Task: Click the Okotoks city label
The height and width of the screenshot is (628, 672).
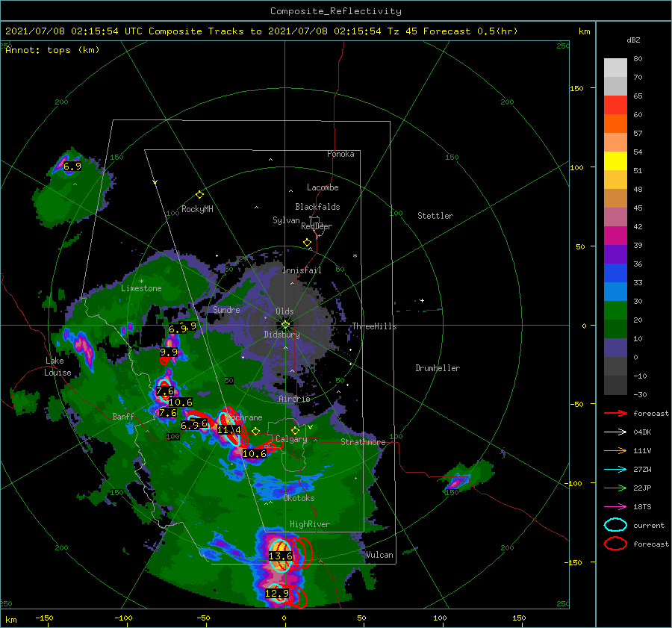Action: click(x=299, y=498)
